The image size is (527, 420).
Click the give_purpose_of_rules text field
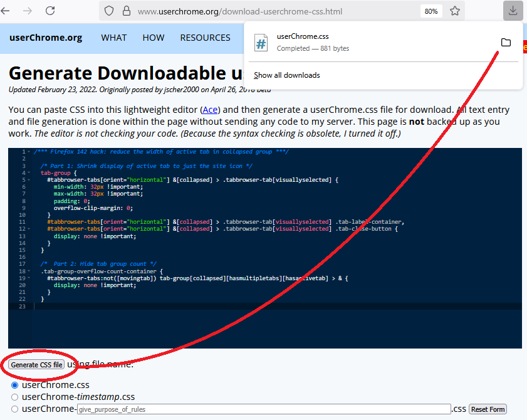pyautogui.click(x=263, y=409)
